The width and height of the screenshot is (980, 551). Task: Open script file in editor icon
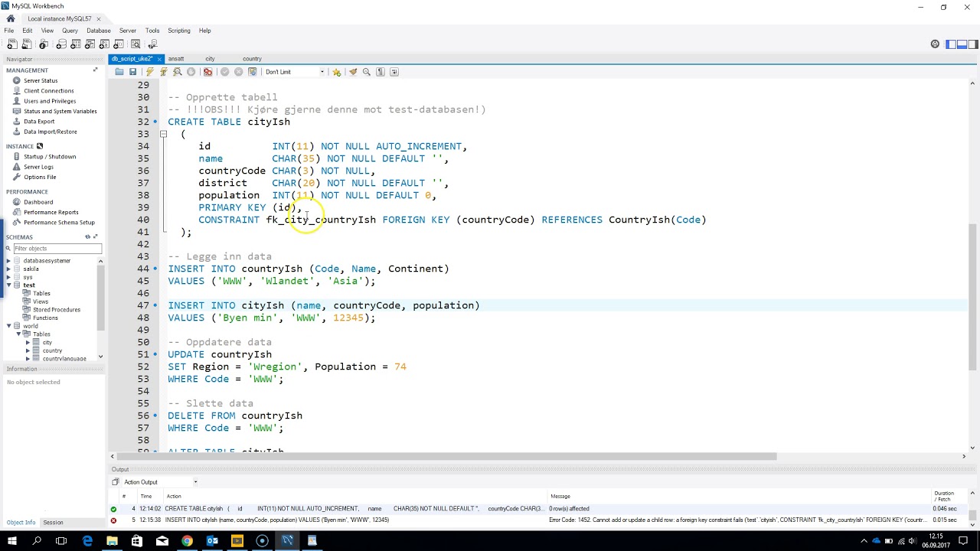pyautogui.click(x=119, y=72)
